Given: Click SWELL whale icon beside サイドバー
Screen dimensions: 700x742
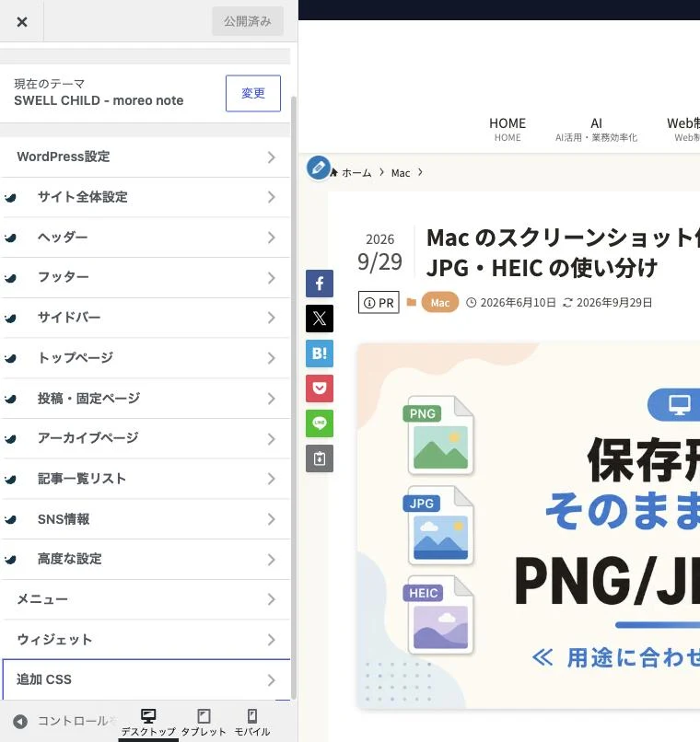Looking at the screenshot, I should [x=10, y=318].
